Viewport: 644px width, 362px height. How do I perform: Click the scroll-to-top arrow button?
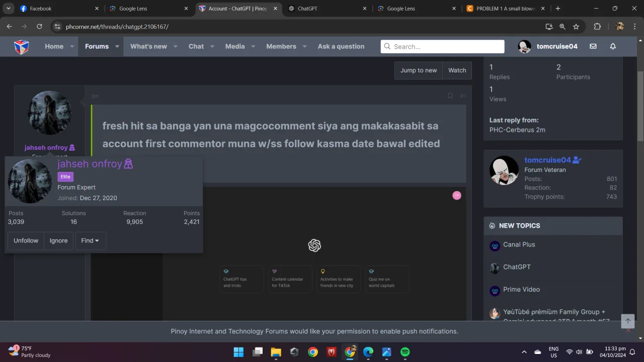pyautogui.click(x=627, y=321)
